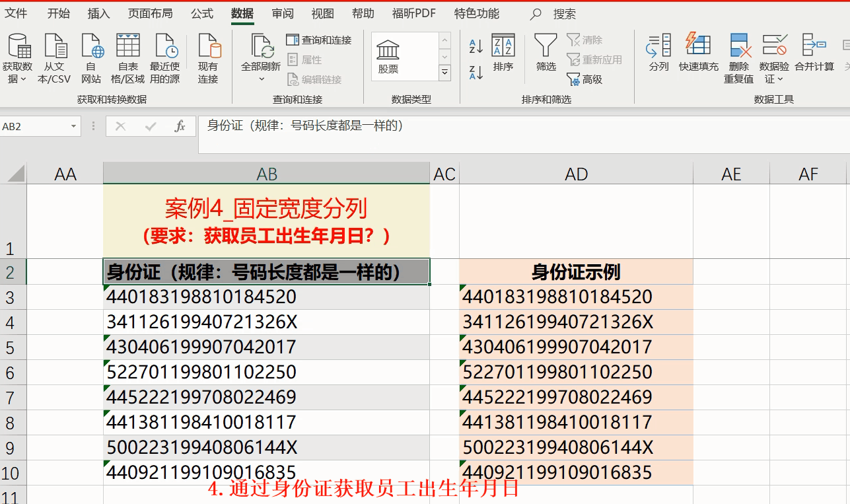Select column AA header
This screenshot has width=850, height=504.
point(65,174)
